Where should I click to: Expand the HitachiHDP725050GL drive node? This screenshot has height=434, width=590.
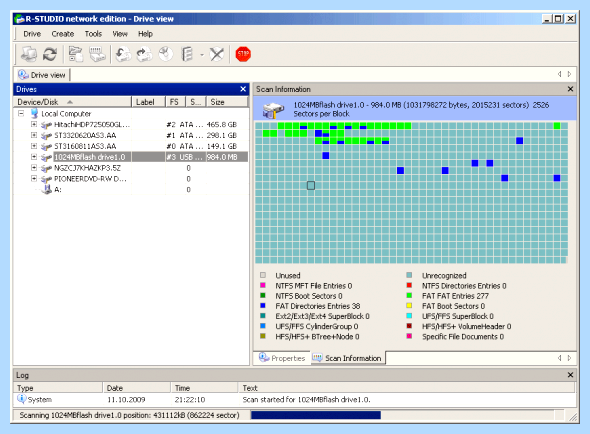pyautogui.click(x=34, y=124)
